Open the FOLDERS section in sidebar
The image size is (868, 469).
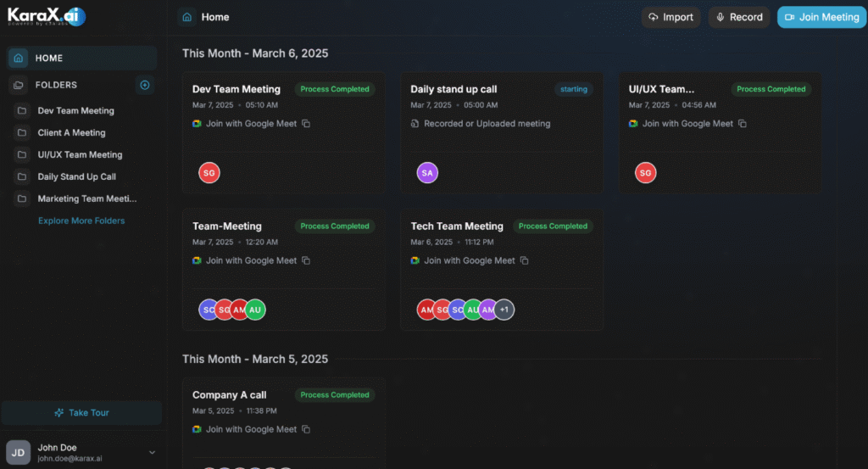pos(56,85)
